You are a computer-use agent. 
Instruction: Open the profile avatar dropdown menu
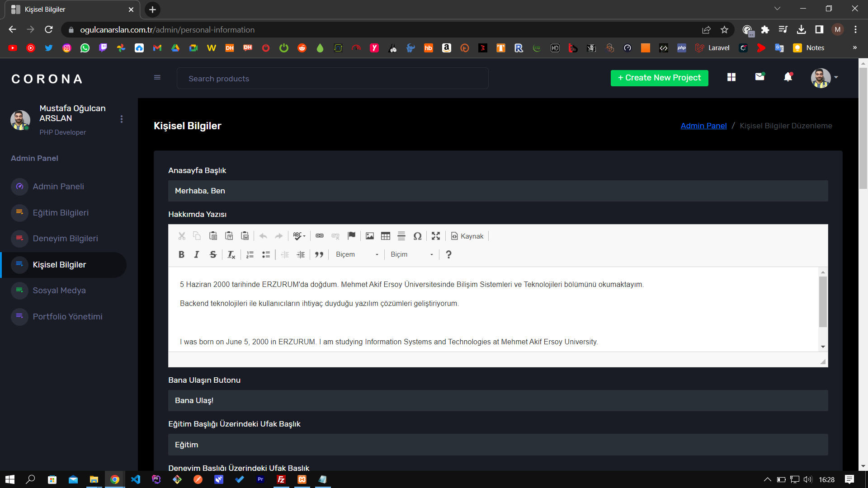coord(823,78)
